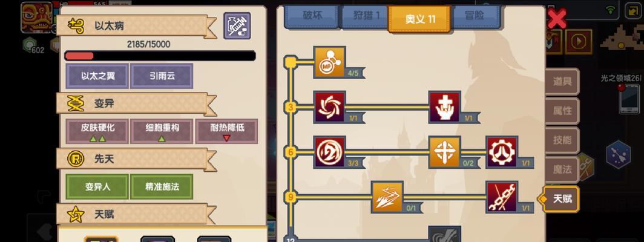644x242 pixels.
Task: Open the 道具 side tab
Action: (562, 81)
